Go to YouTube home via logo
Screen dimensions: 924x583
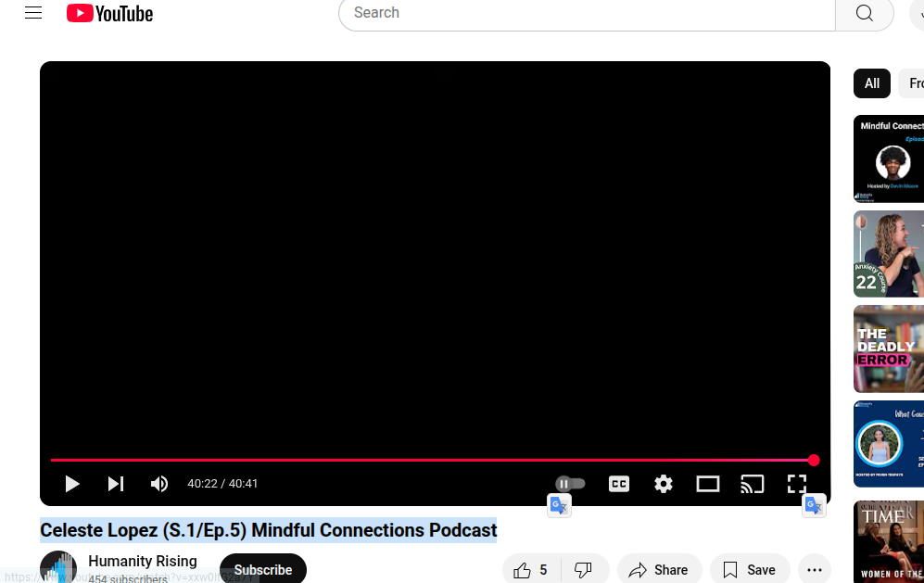coord(109,13)
